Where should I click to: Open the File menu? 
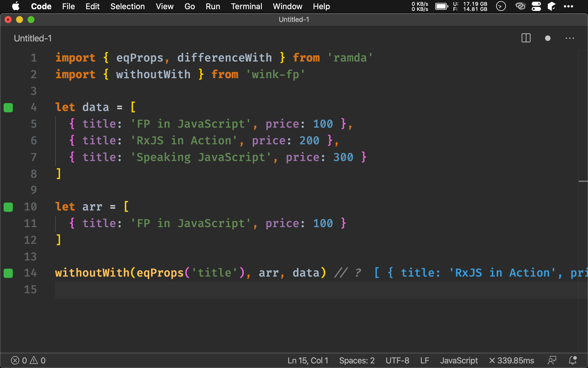(x=68, y=6)
